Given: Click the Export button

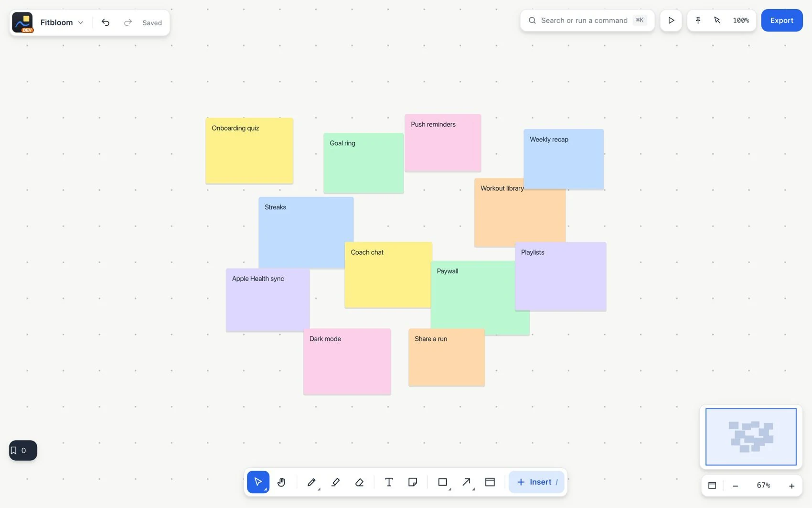Looking at the screenshot, I should (x=782, y=21).
